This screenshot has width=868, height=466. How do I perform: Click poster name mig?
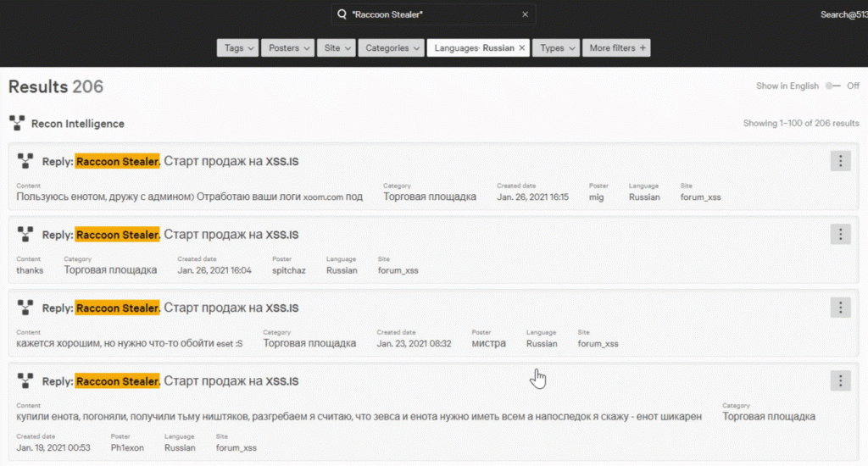[596, 197]
